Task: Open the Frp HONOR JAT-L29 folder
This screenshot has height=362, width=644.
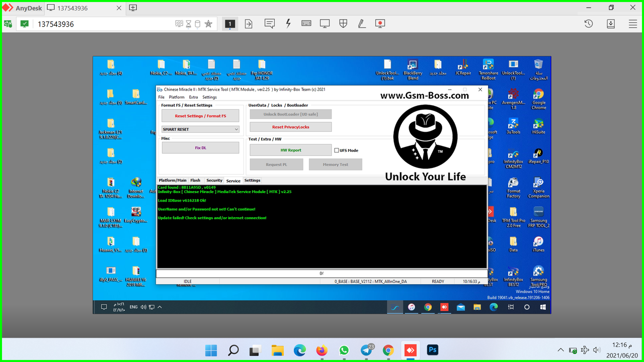Action: point(262,69)
